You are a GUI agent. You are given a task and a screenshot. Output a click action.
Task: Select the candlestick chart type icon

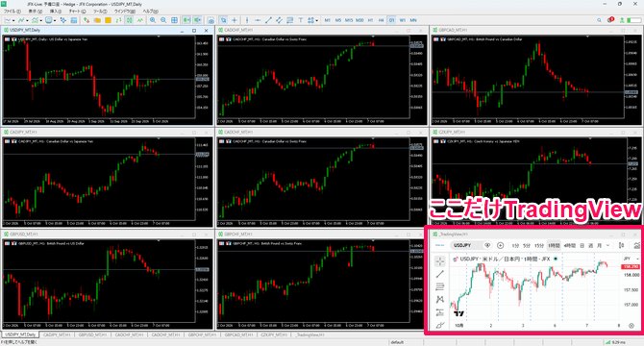pyautogui.click(x=130, y=20)
